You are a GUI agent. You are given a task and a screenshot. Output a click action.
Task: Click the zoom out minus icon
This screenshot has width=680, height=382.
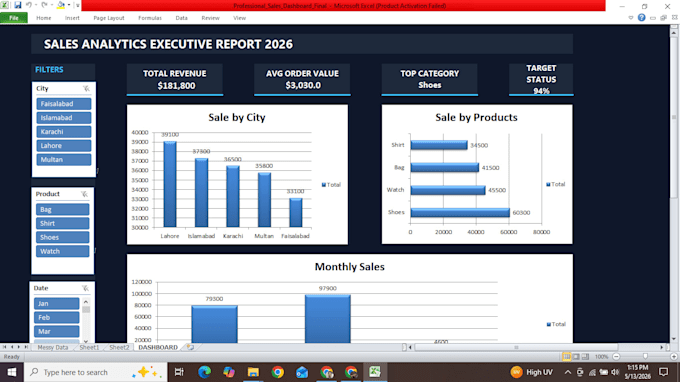pyautogui.click(x=616, y=357)
